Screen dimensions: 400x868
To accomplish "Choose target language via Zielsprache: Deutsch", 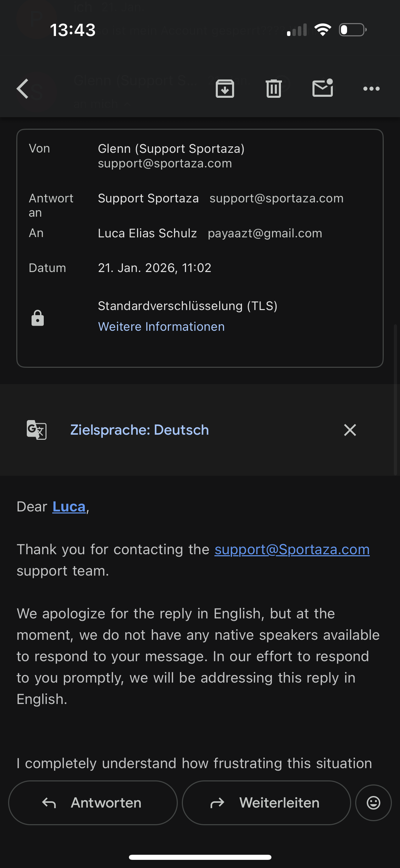I will coord(139,430).
